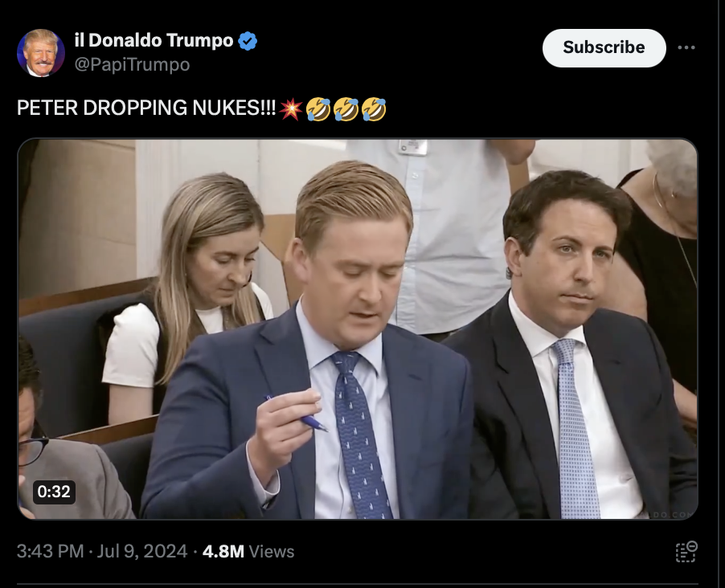Click the first laughing emoji after the explosion
Screen dimensions: 725x588
[318, 109]
